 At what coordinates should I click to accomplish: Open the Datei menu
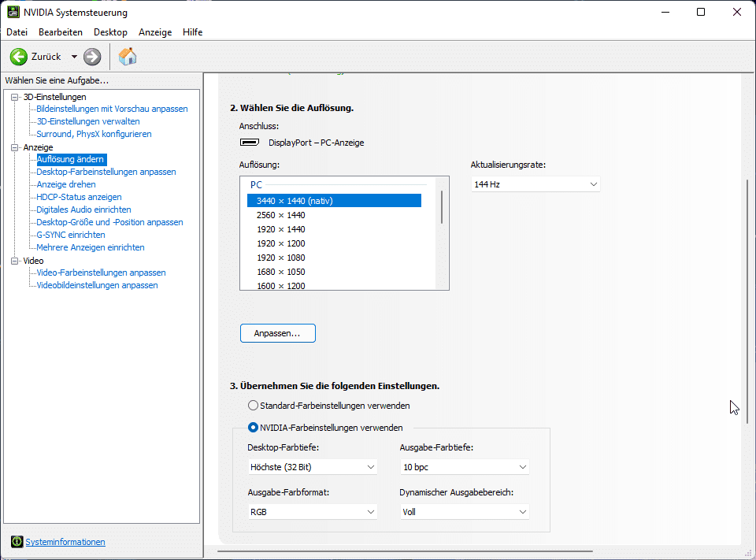click(x=17, y=32)
